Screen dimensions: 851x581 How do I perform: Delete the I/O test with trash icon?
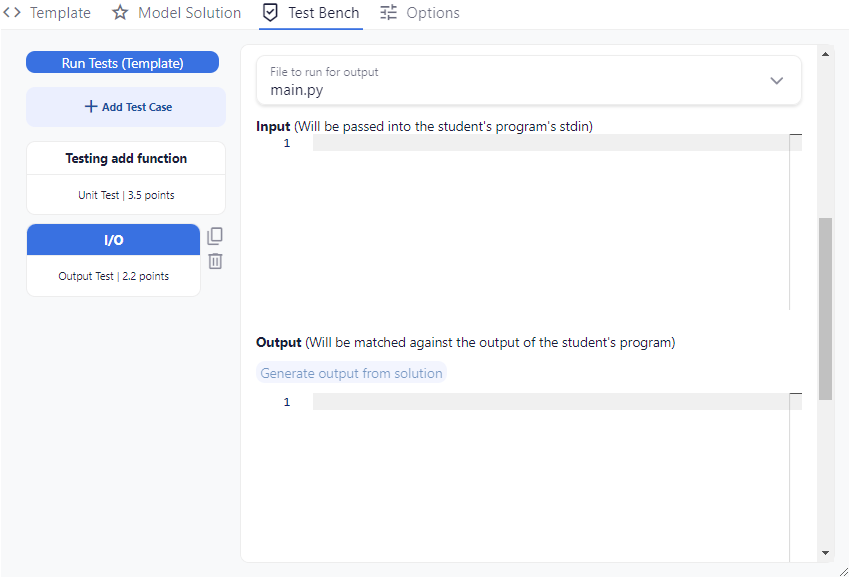(x=215, y=261)
